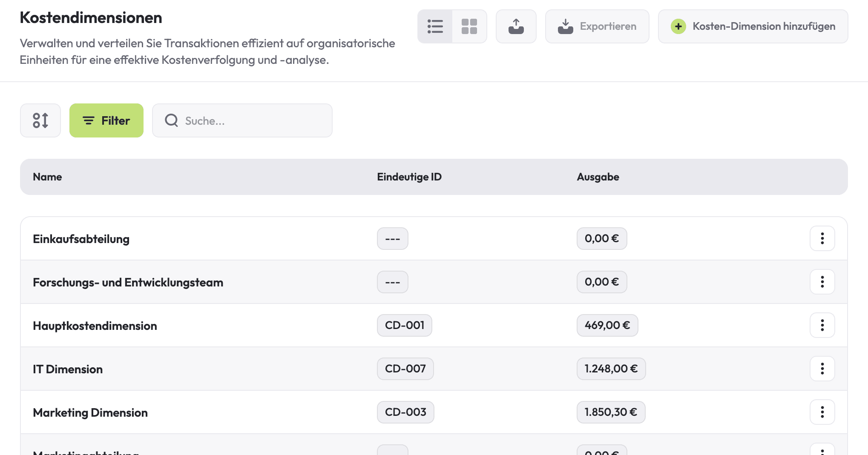Screen dimensions: 868x455
Task: Click the Eindeutige ID column header
Action: pyautogui.click(x=409, y=177)
